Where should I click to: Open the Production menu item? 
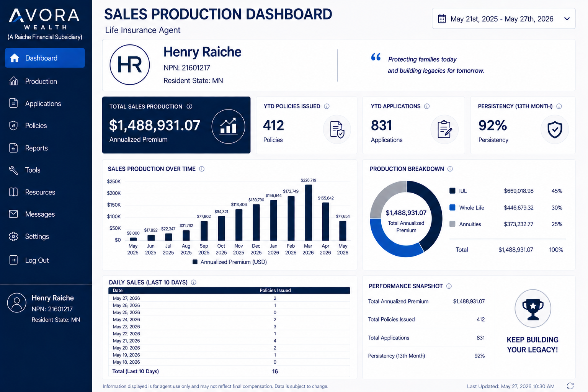coord(41,81)
